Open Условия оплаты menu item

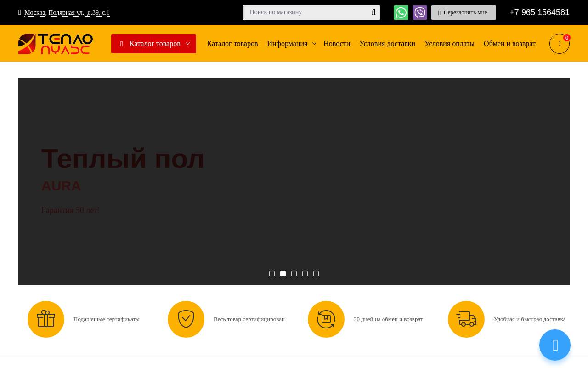click(x=449, y=44)
